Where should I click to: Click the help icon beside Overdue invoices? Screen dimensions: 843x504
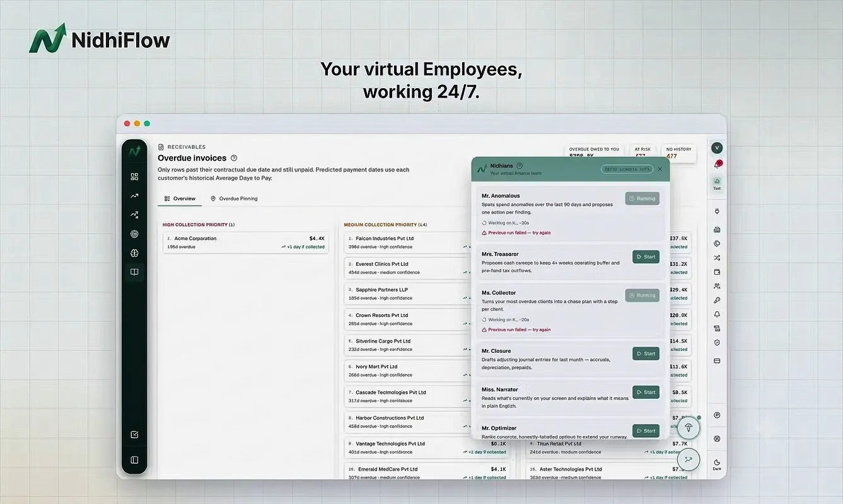tap(234, 158)
